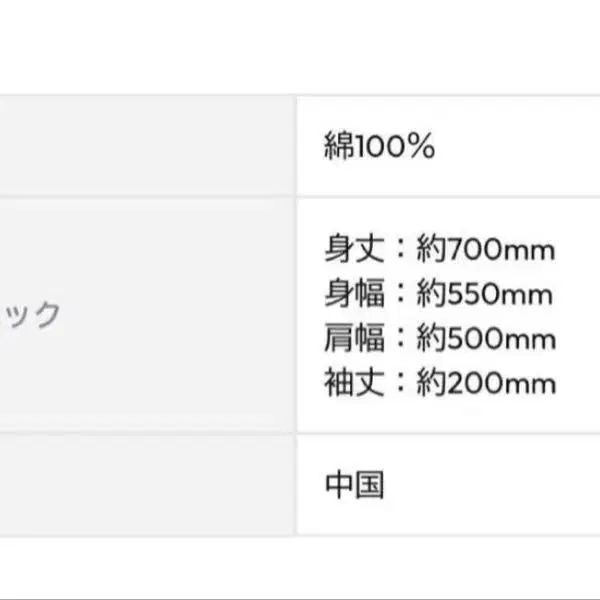Click empty gray area right of ック

pyautogui.click(x=176, y=315)
